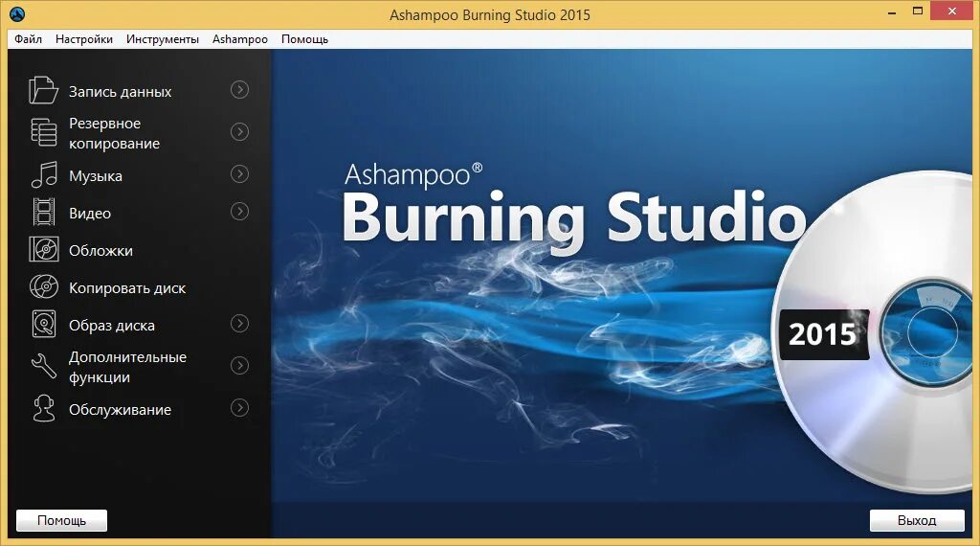Click the Видео film strip icon
The height and width of the screenshot is (546, 980).
(44, 212)
